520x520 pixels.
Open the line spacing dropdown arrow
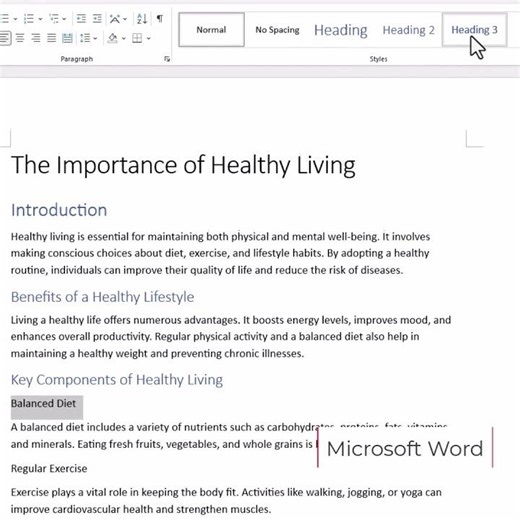coord(95,38)
